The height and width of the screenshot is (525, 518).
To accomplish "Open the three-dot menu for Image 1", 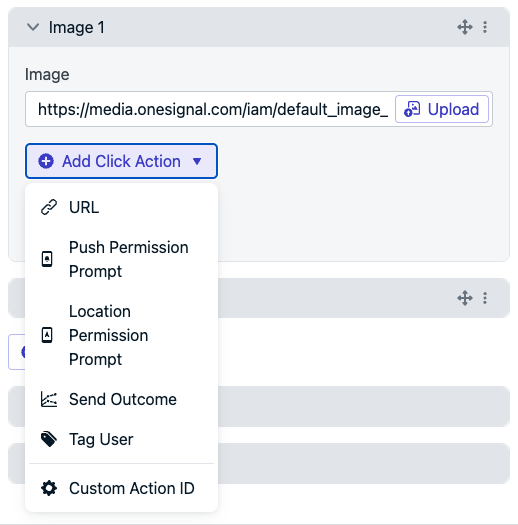I will coord(485,27).
